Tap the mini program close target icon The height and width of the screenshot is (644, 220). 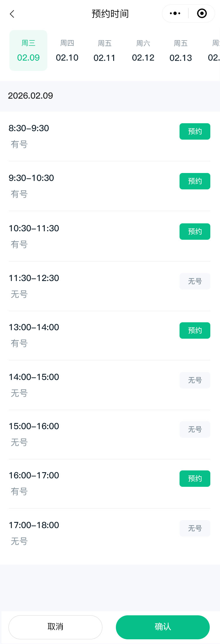[x=202, y=13]
